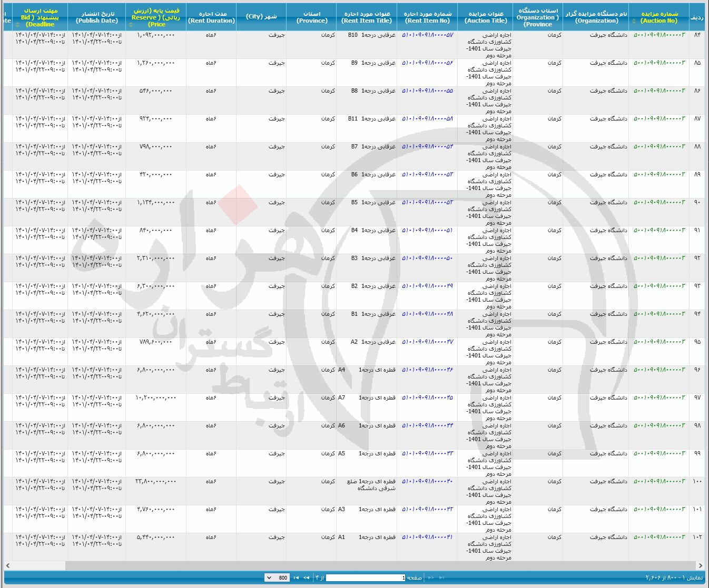Click sort arrows beside the Auction No header
Screen dimensions: 709x588
[634, 21]
